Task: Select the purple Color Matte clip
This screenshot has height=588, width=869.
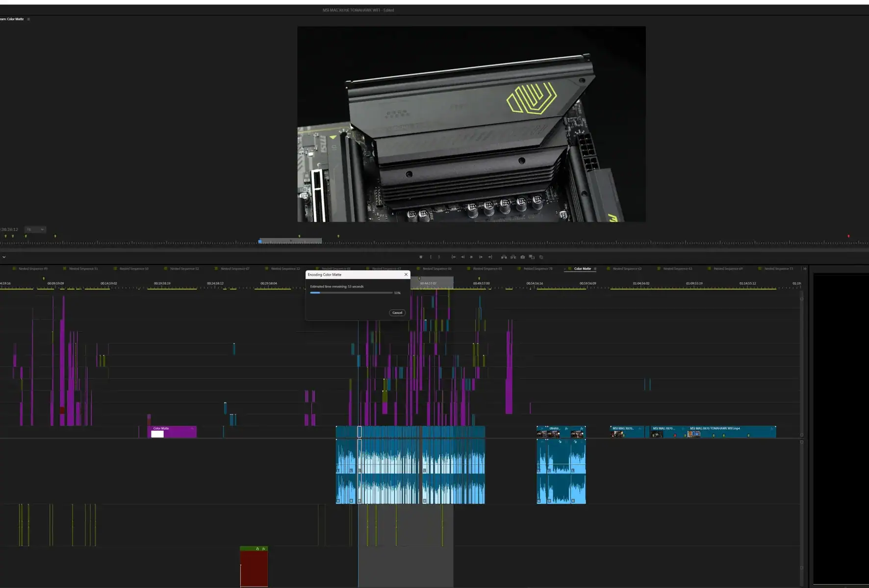Action: pos(172,432)
